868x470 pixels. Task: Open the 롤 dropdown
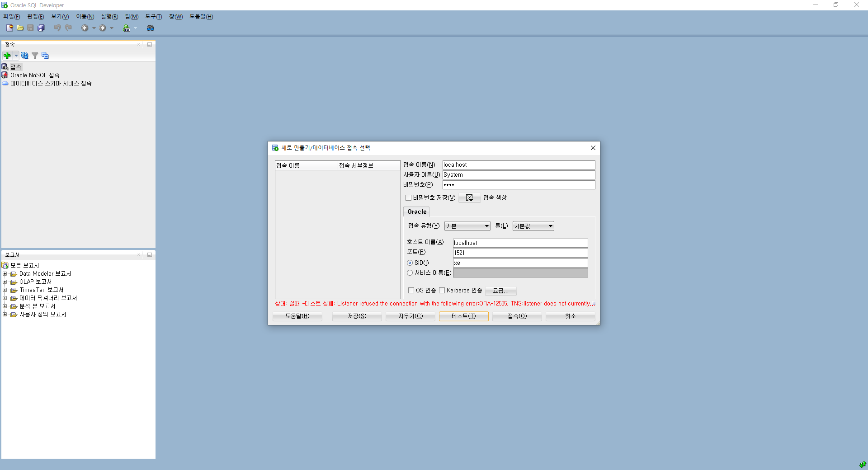tap(533, 226)
